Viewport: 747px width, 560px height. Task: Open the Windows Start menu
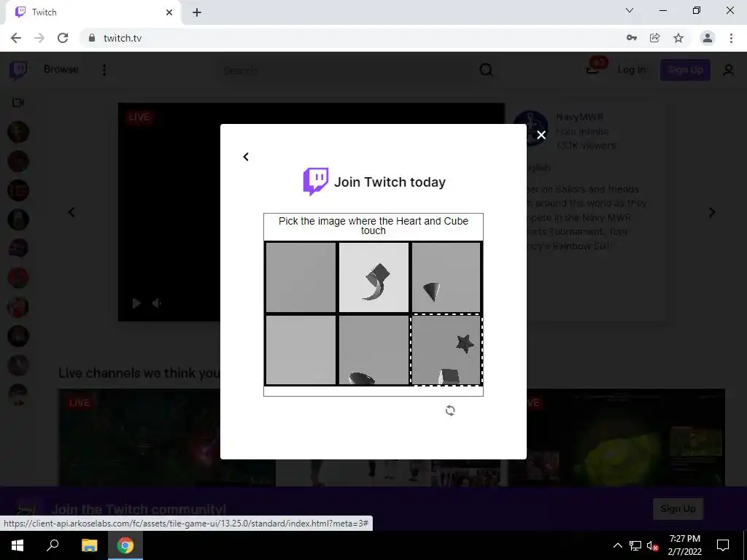click(x=18, y=545)
